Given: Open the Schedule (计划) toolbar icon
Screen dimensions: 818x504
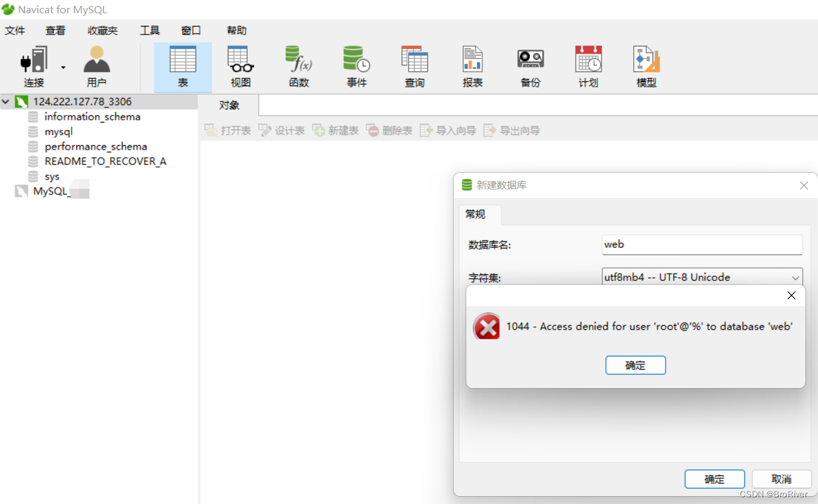Looking at the screenshot, I should point(588,67).
